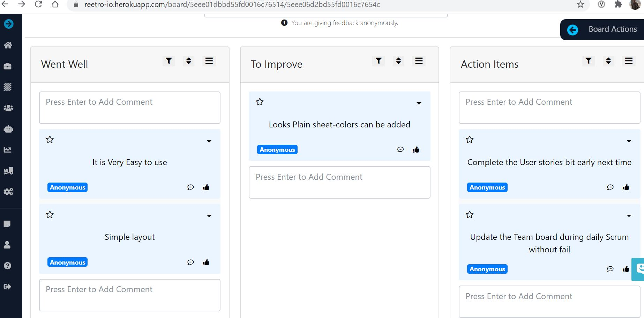Open the comment bubble on 'It is Very Easy to use'
644x318 pixels.
click(x=190, y=187)
